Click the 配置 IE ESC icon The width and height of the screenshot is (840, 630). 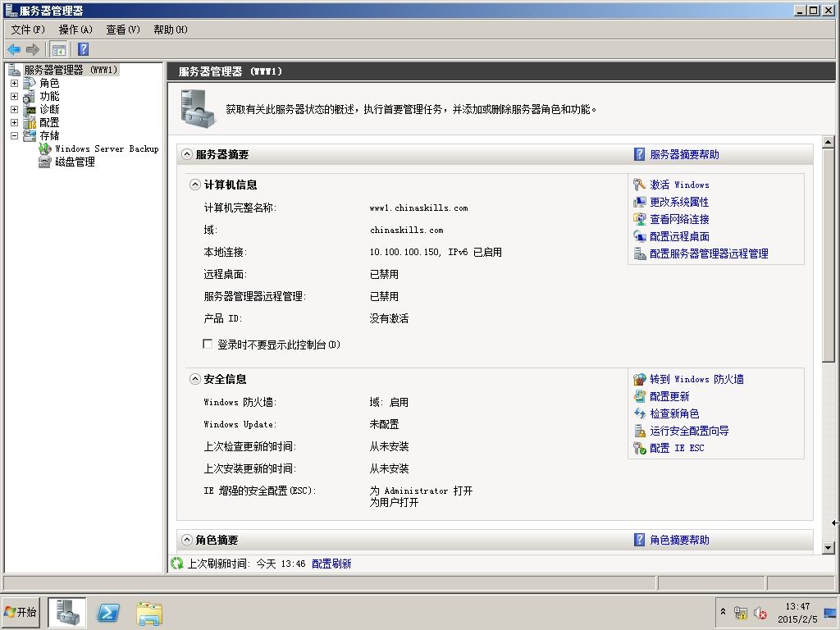[x=639, y=448]
